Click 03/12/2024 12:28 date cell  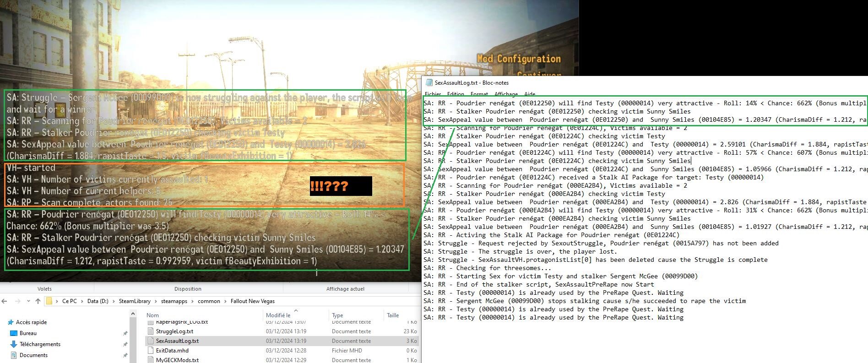click(x=286, y=351)
